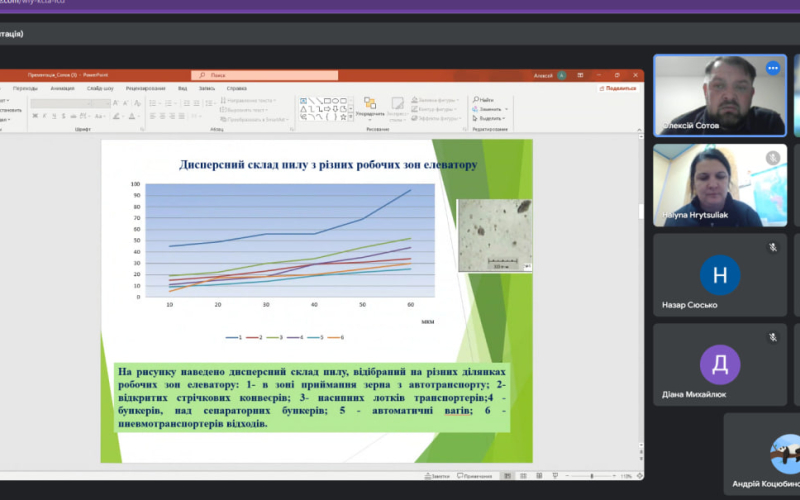The width and height of the screenshot is (800, 500).
Task: Open more options on Олексій Сотов tile
Action: pyautogui.click(x=772, y=68)
